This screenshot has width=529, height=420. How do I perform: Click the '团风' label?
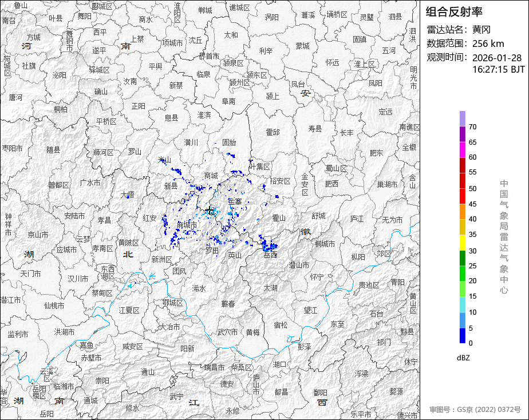point(179,271)
